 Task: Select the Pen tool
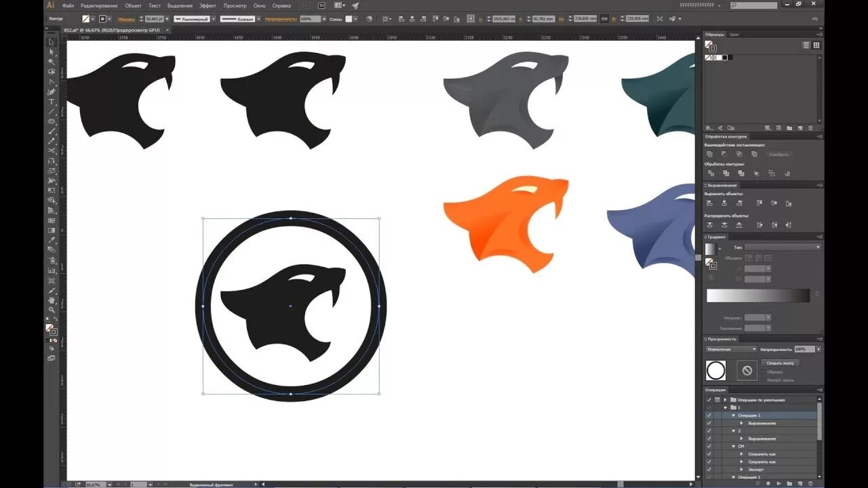52,91
